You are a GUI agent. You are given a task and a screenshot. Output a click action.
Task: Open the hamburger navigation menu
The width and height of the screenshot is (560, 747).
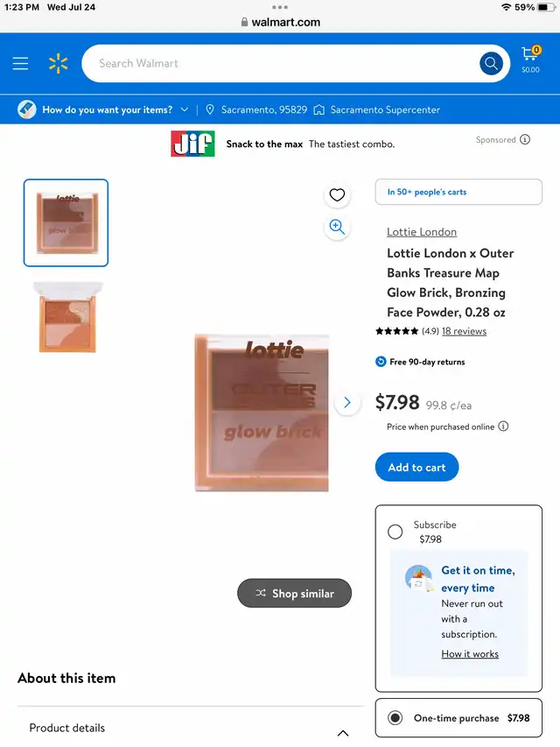pos(20,63)
